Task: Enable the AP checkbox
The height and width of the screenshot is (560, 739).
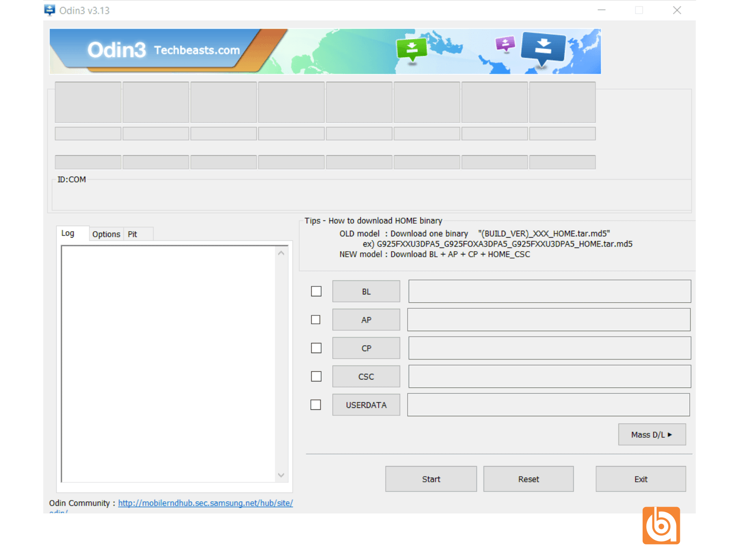Action: (316, 320)
